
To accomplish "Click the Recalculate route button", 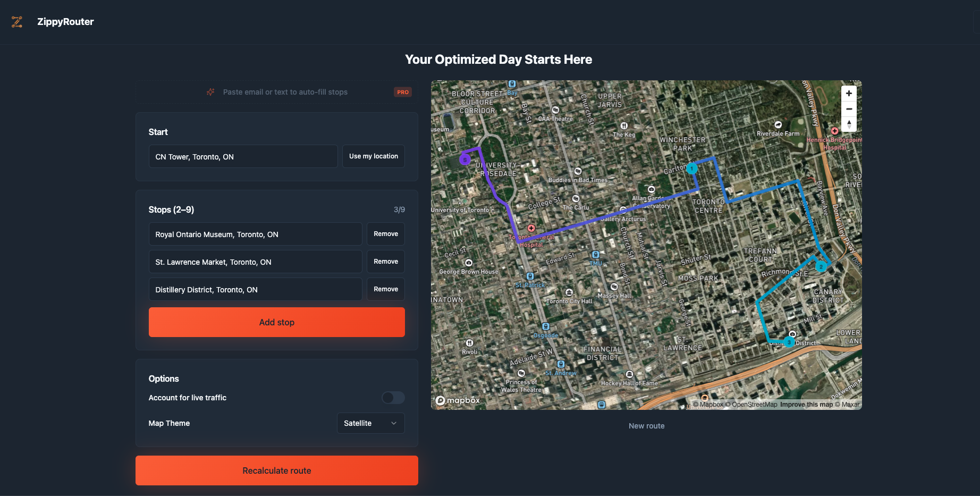I will [x=276, y=470].
